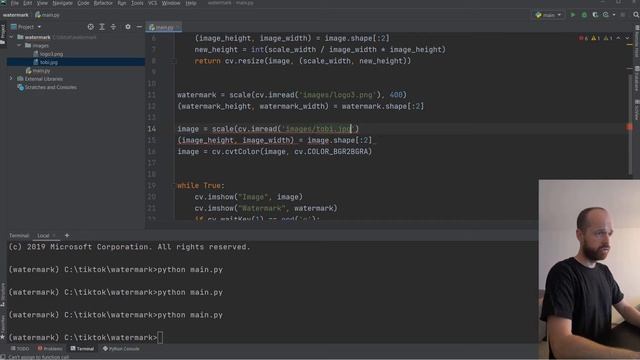Viewport: 640px width, 360px height.
Task: Click the main.py breadcrumb in navigation bar
Action: [x=47, y=15]
